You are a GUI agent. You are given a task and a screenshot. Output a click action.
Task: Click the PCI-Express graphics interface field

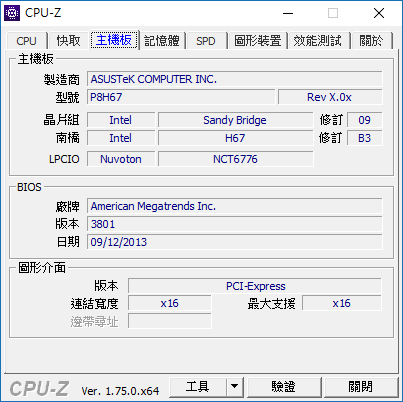255,286
